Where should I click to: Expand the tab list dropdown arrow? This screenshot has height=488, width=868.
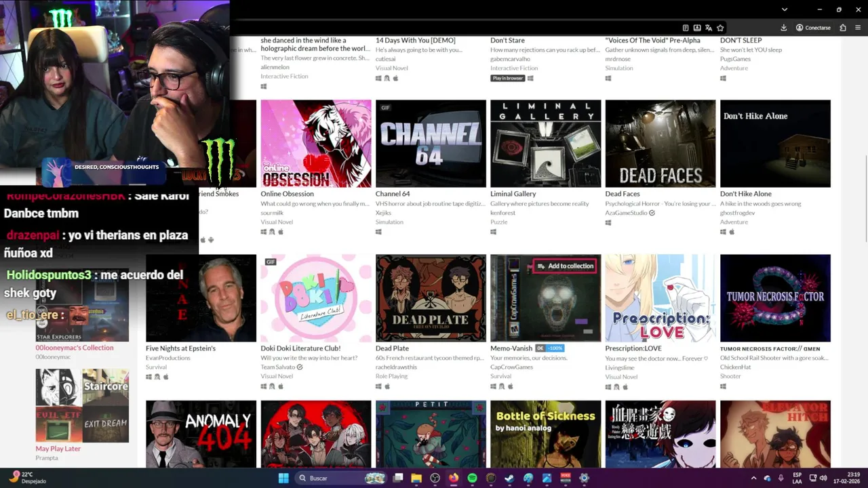coord(785,9)
